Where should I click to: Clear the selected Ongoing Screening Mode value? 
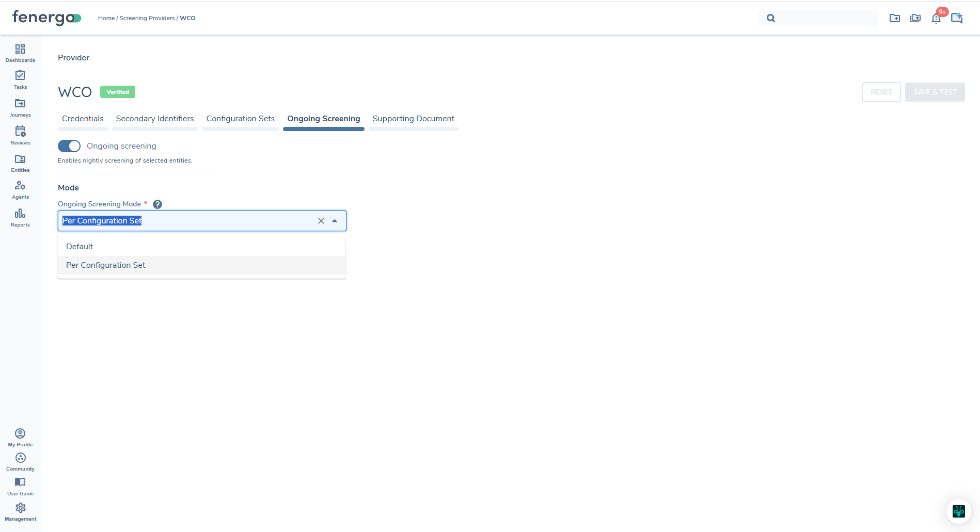click(x=321, y=221)
